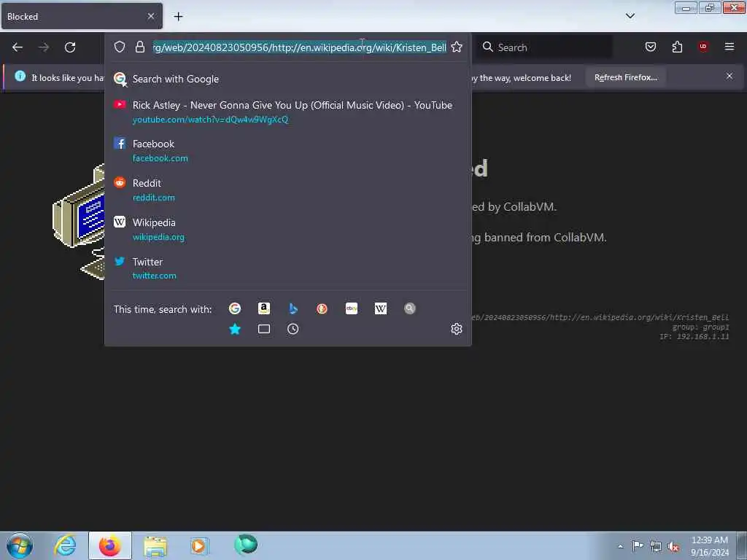Image resolution: width=747 pixels, height=560 pixels.
Task: Open a new tab with plus
Action: pos(178,17)
